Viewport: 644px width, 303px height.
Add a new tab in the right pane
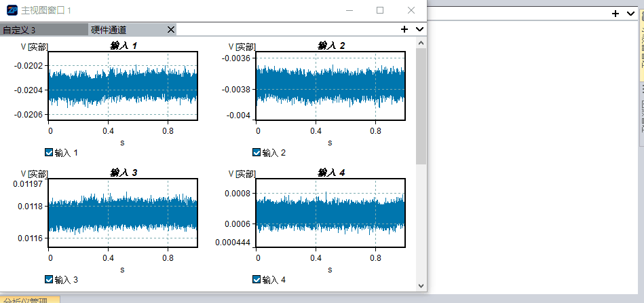(615, 14)
